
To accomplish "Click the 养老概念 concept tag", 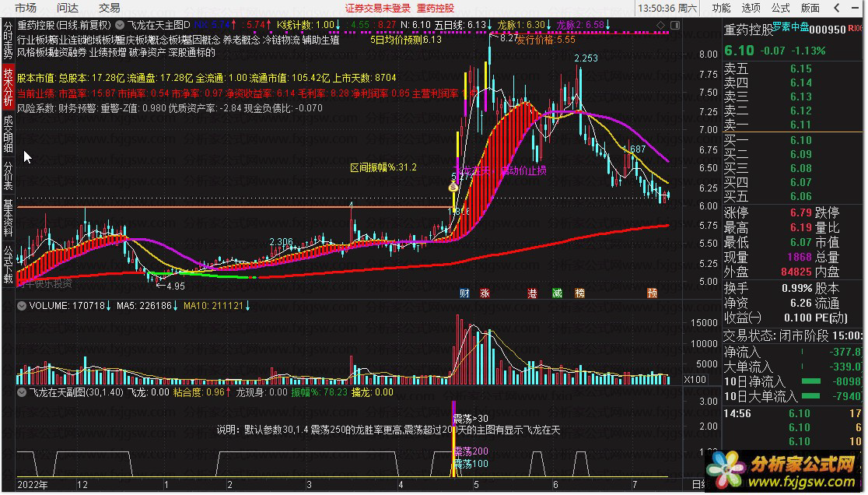I will point(241,40).
